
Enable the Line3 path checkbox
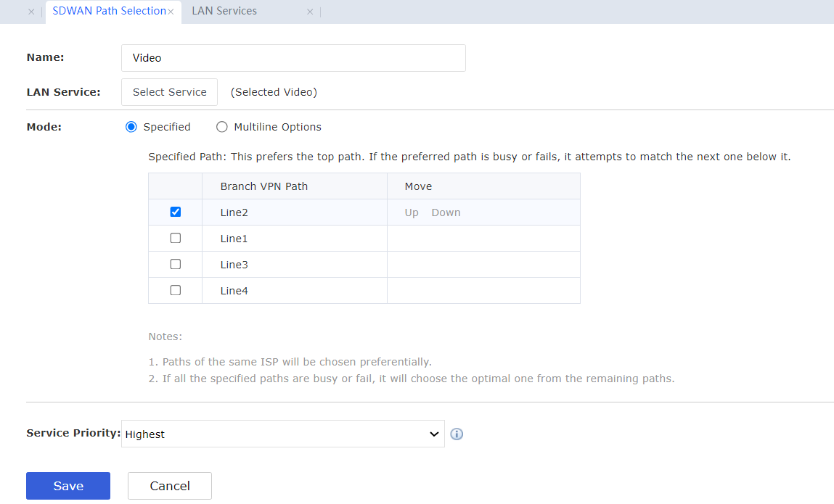[175, 265]
